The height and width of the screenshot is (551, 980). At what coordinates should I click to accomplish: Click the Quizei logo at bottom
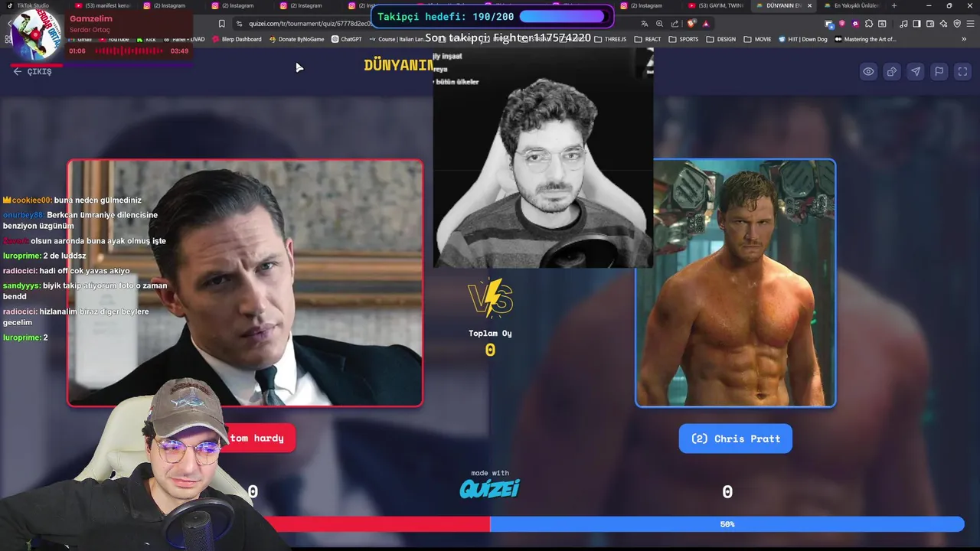489,488
